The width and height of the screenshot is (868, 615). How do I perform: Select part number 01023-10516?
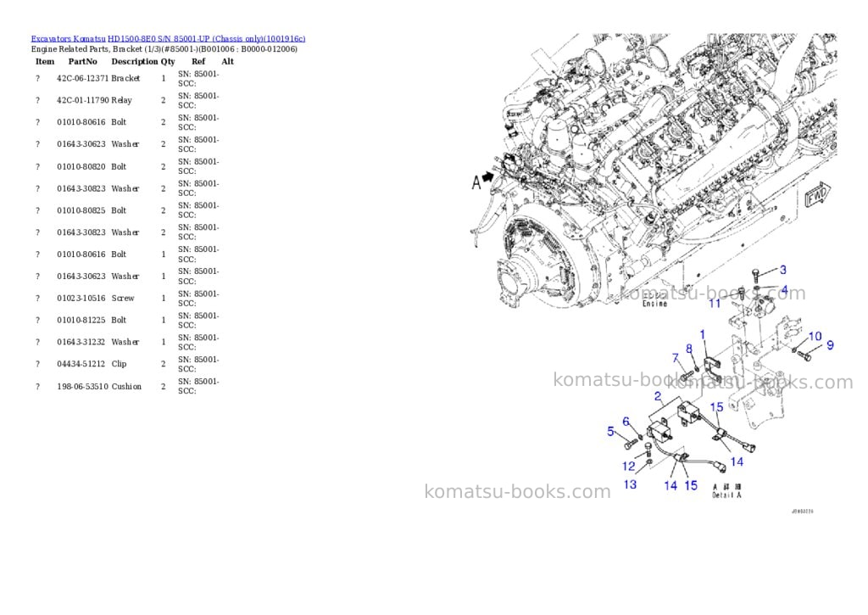pos(81,298)
